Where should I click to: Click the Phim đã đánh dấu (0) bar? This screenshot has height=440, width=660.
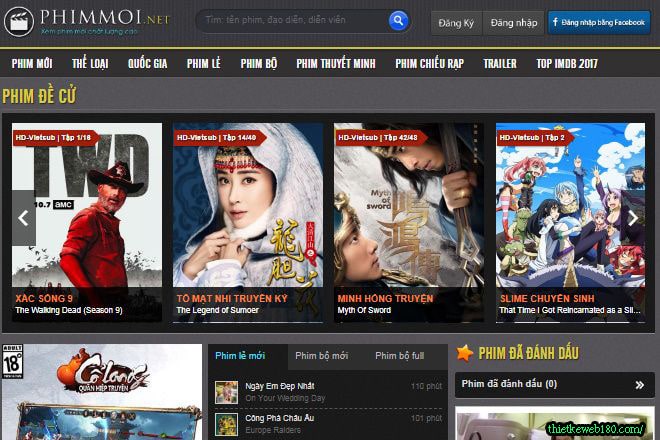coord(555,384)
